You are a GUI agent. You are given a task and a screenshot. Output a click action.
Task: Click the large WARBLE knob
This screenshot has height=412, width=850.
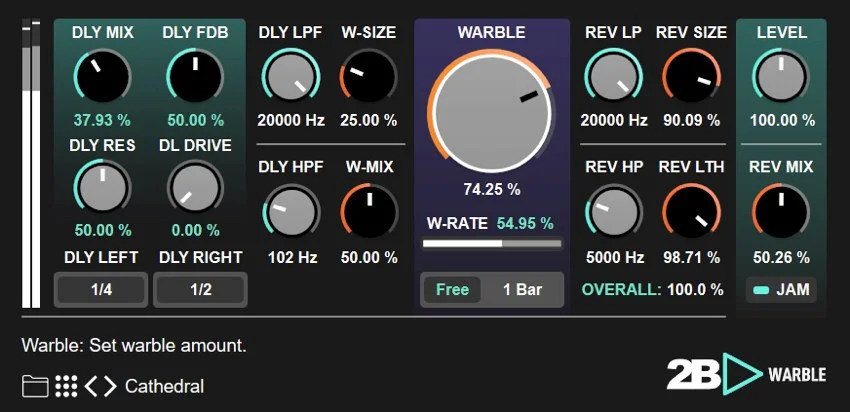pos(492,114)
